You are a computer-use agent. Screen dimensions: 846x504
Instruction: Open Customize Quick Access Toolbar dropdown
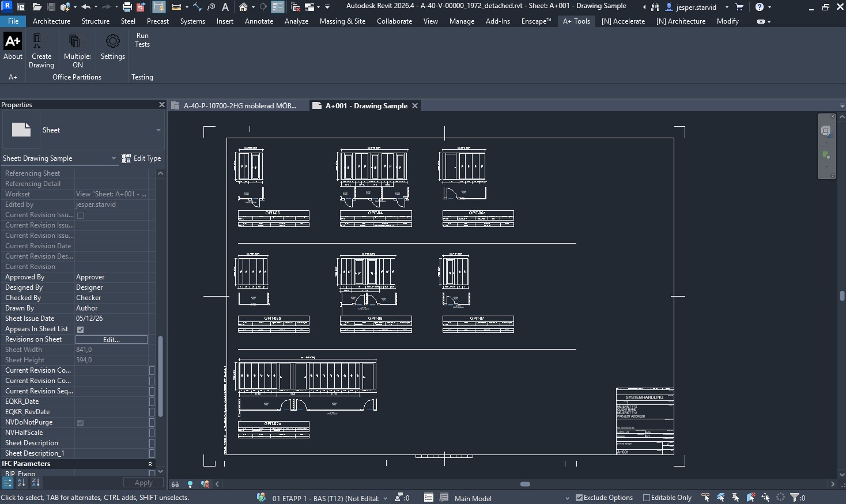pos(327,7)
